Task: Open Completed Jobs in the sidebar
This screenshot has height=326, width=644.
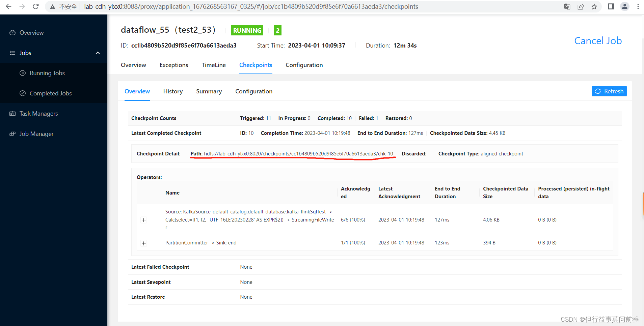Action: [x=51, y=93]
